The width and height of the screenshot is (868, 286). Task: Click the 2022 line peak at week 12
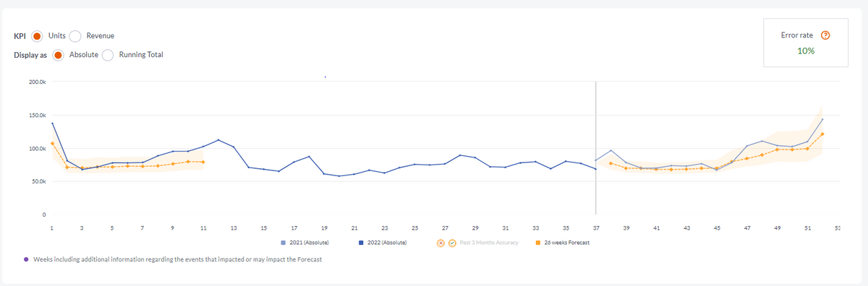218,139
